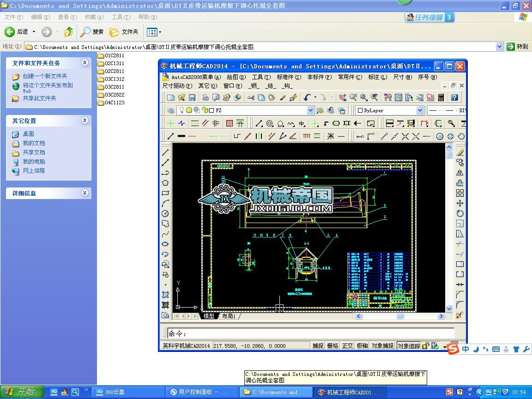This screenshot has width=532, height=399.
Task: Select the Polygon draw tool
Action: pos(165,183)
